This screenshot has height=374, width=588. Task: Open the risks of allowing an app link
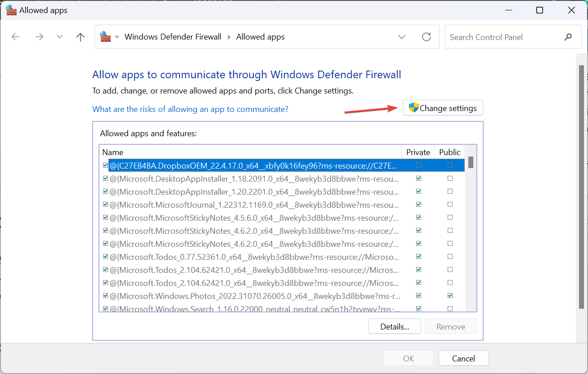pos(190,109)
